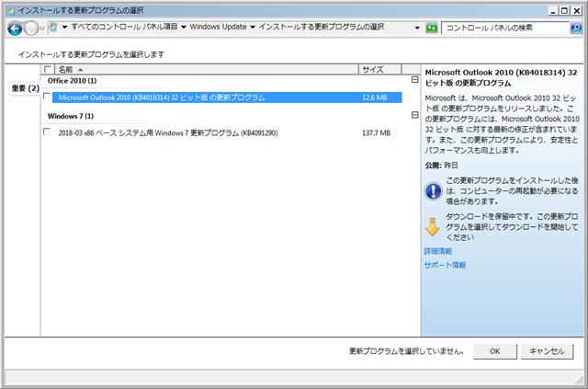Open address bar history dropdown arrow

pyautogui.click(x=417, y=28)
